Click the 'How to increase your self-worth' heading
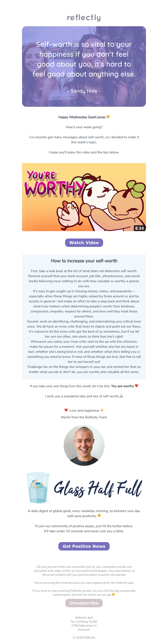Viewport: 168px width, 644px height. click(x=84, y=261)
